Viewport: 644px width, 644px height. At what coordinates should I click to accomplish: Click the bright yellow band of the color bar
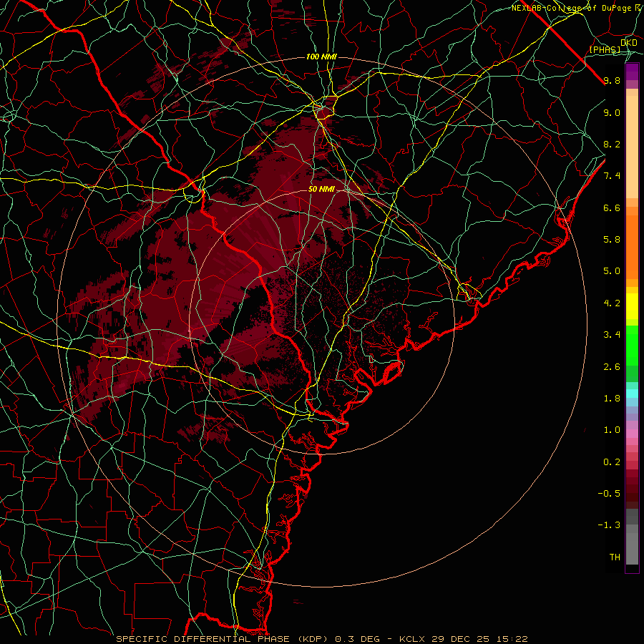[632, 306]
